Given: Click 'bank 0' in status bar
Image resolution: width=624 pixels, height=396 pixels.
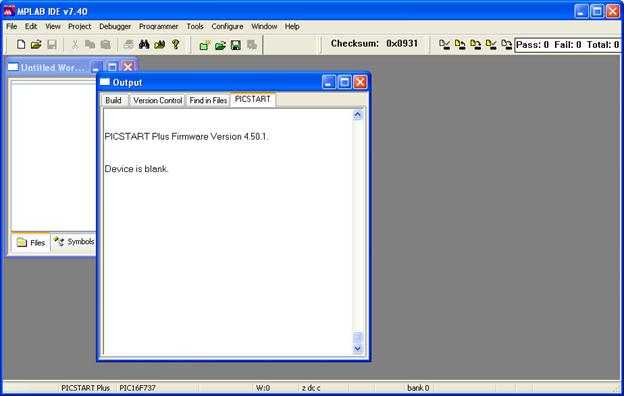Looking at the screenshot, I should click(418, 388).
